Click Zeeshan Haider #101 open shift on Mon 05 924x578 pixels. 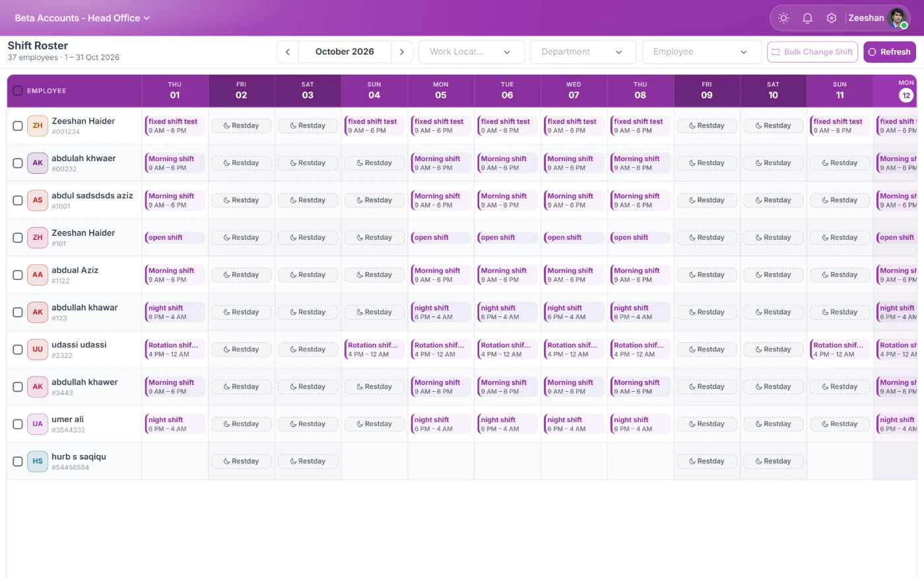(441, 237)
